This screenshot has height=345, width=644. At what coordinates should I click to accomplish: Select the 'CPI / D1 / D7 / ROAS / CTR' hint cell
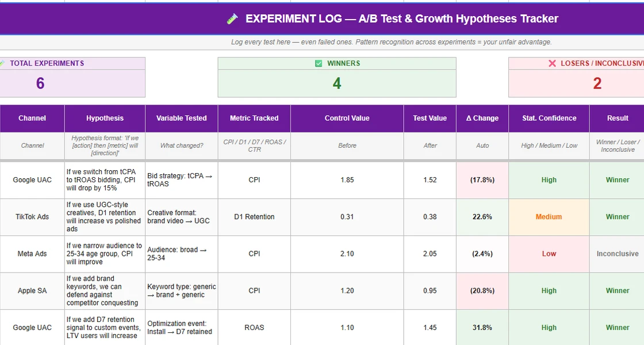[x=254, y=146]
